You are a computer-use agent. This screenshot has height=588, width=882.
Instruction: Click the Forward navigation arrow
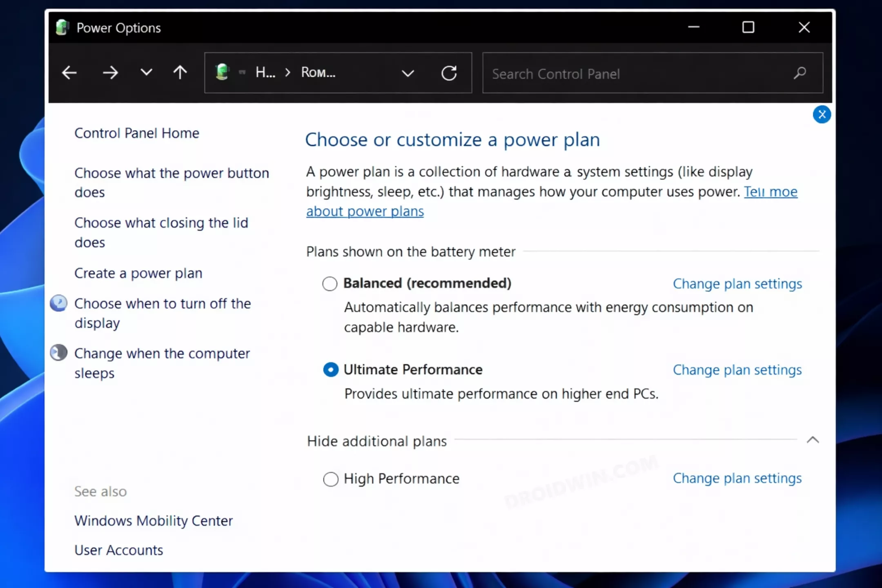pos(110,73)
